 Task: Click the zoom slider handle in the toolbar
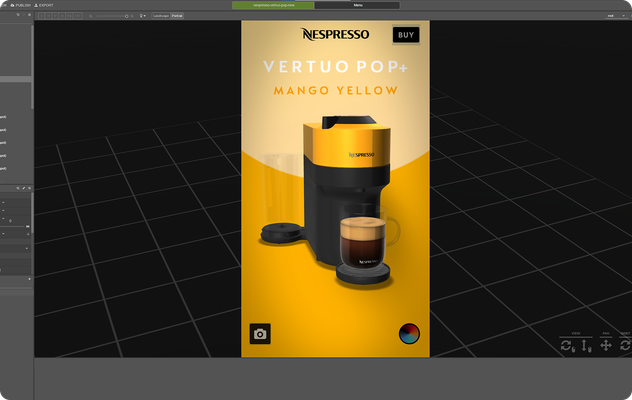[127, 16]
